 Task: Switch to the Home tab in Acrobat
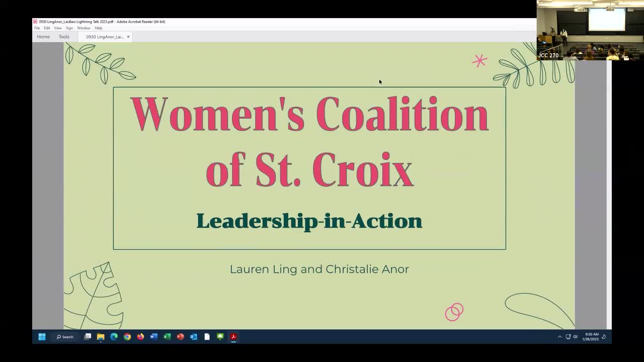(x=44, y=36)
